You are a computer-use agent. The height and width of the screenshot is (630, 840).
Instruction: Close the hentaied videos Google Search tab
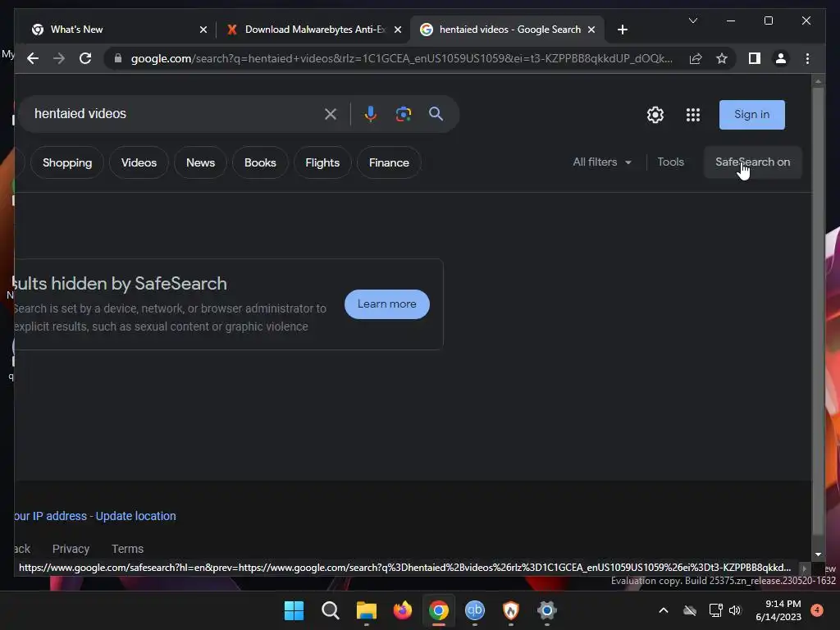(591, 30)
